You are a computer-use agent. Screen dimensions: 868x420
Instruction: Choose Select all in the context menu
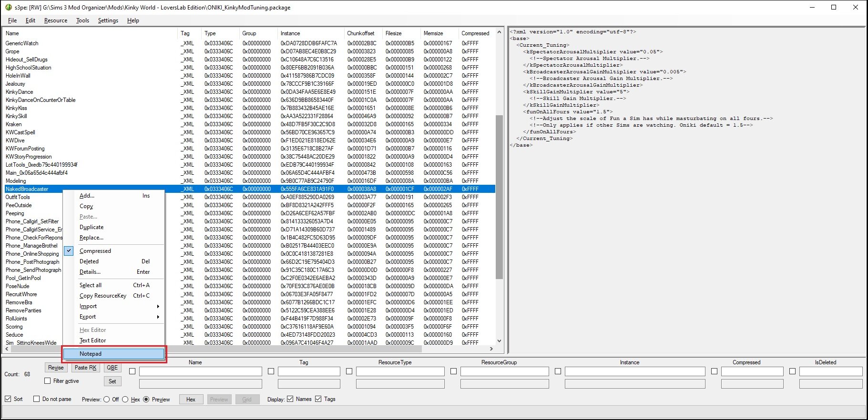click(114, 285)
